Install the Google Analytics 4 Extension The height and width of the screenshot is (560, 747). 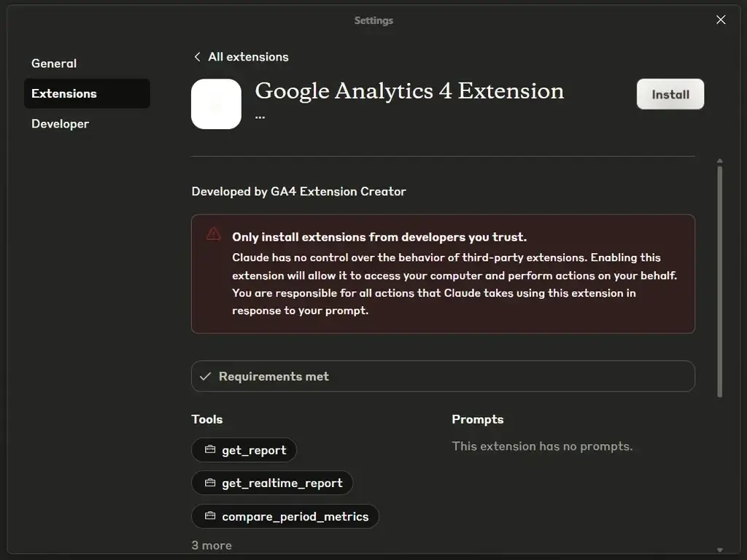tap(670, 94)
